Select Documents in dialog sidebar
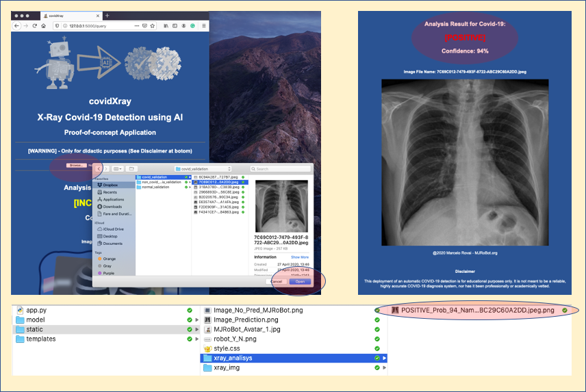This screenshot has width=586, height=392. [x=114, y=244]
